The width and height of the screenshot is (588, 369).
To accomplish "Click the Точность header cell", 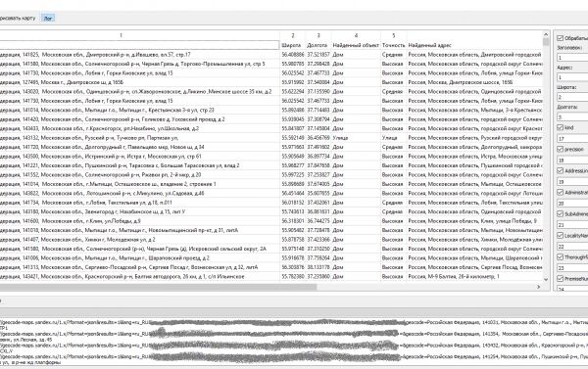I will (x=393, y=45).
